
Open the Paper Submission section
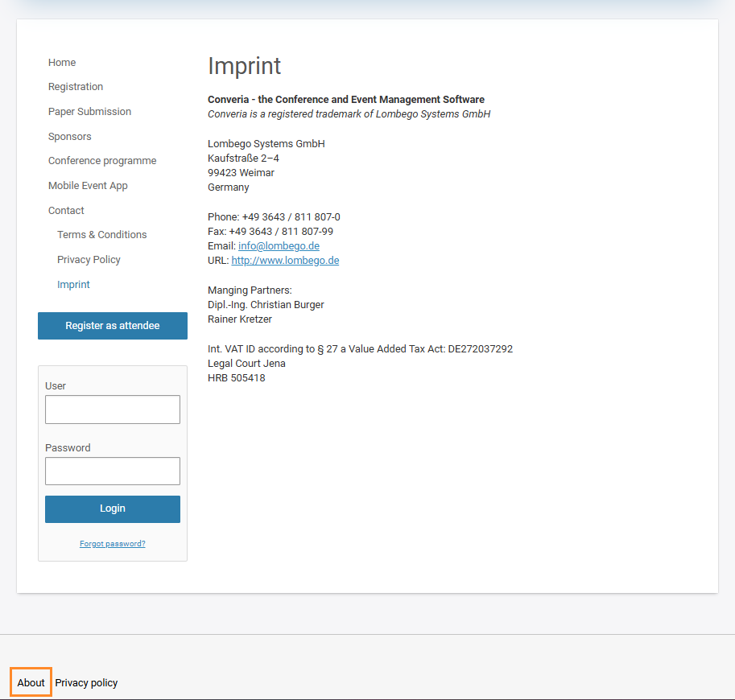89,111
